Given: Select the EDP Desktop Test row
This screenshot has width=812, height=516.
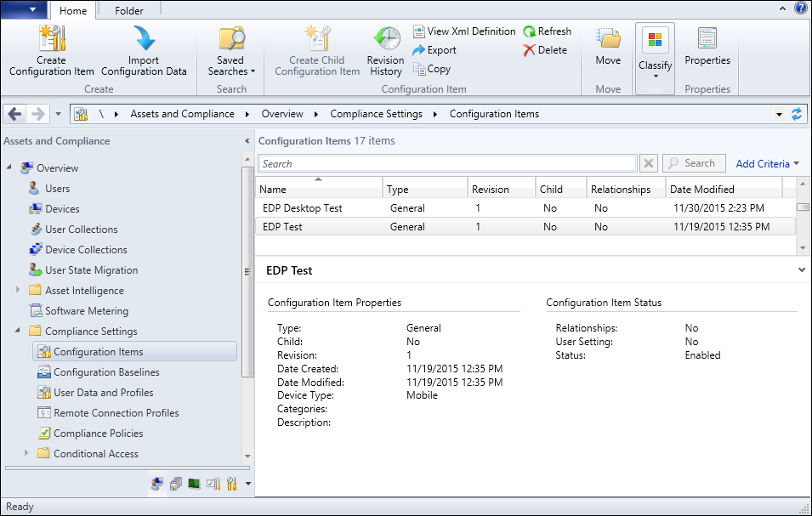Looking at the screenshot, I should [x=303, y=208].
